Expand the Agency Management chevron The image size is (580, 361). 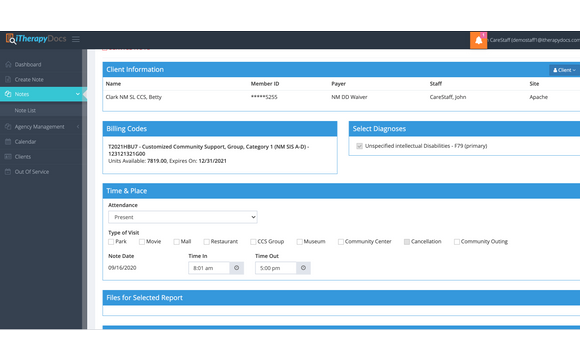pos(78,126)
